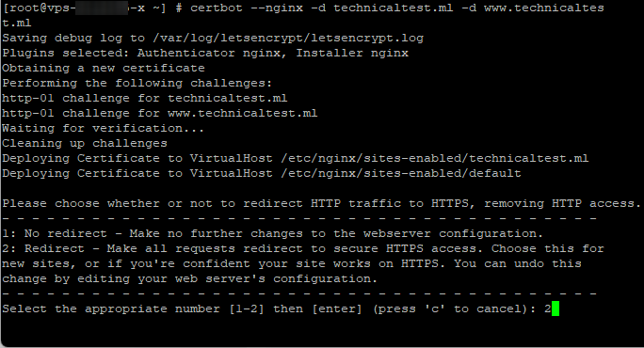Click www.technicaltest.ml in challenge line
Viewport: 644px width, 348px height.
tap(242, 113)
